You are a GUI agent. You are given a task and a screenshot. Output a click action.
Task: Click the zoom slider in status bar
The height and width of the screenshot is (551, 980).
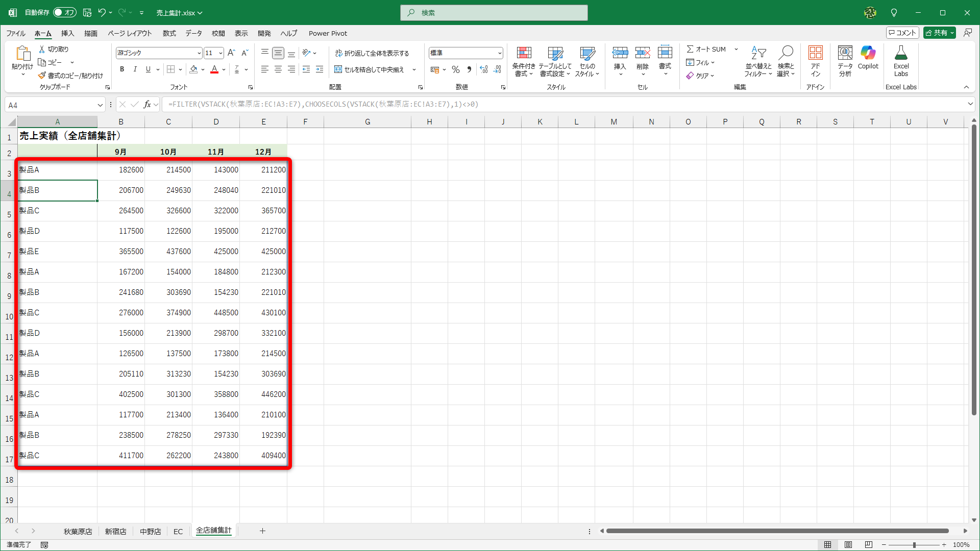914,545
